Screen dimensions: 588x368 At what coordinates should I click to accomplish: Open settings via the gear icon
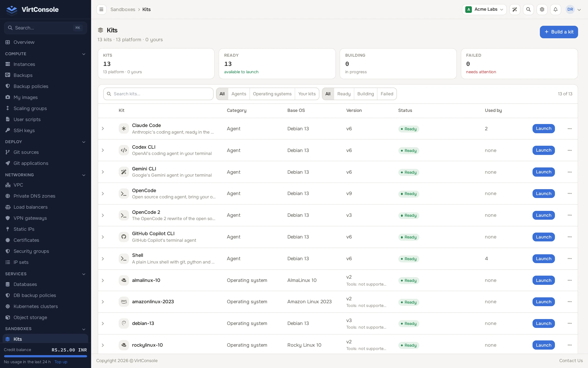click(x=542, y=10)
